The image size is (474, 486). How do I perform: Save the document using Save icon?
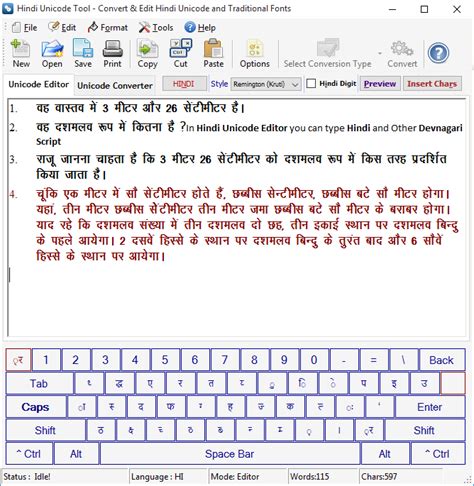point(83,53)
